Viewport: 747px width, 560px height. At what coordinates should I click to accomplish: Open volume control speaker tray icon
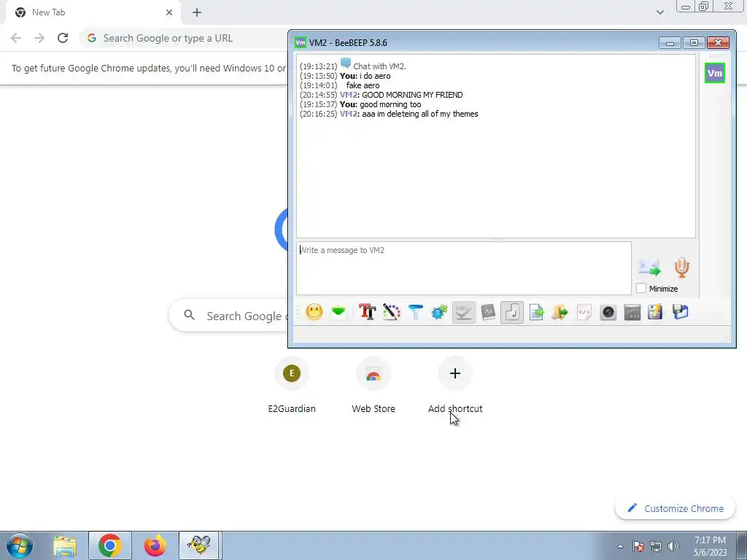[x=673, y=546]
